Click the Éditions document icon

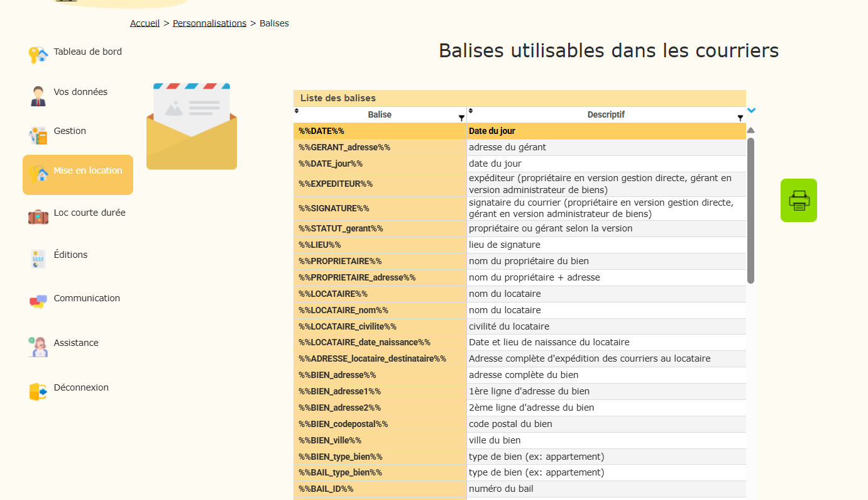tap(38, 258)
